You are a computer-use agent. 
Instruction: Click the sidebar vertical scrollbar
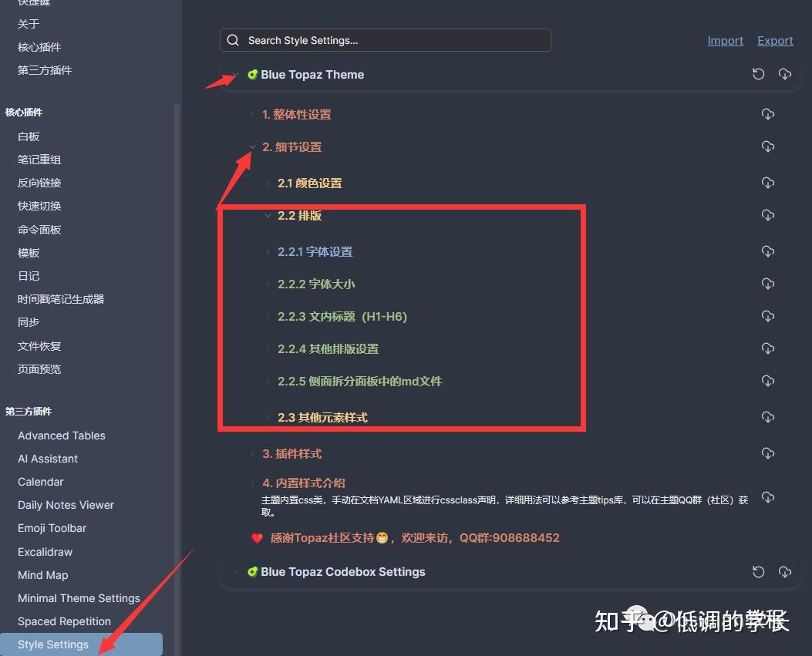point(177,379)
